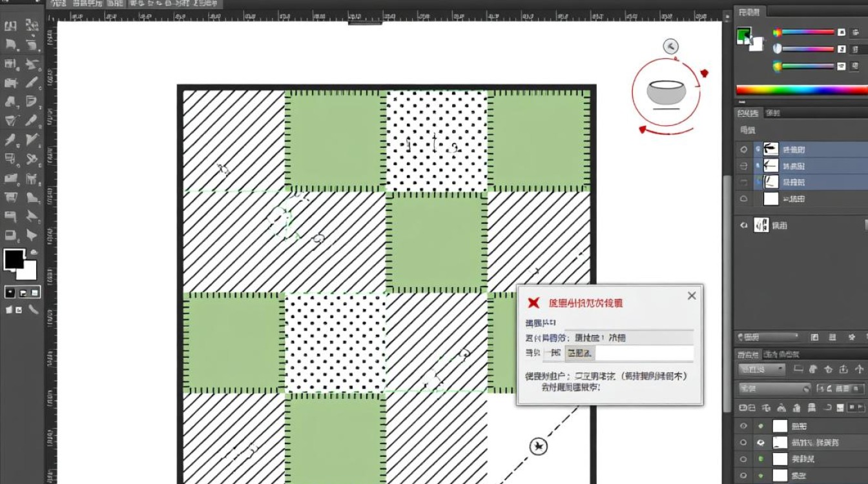
Task: Open the blend mode dropdown in lower panel
Action: click(x=761, y=370)
